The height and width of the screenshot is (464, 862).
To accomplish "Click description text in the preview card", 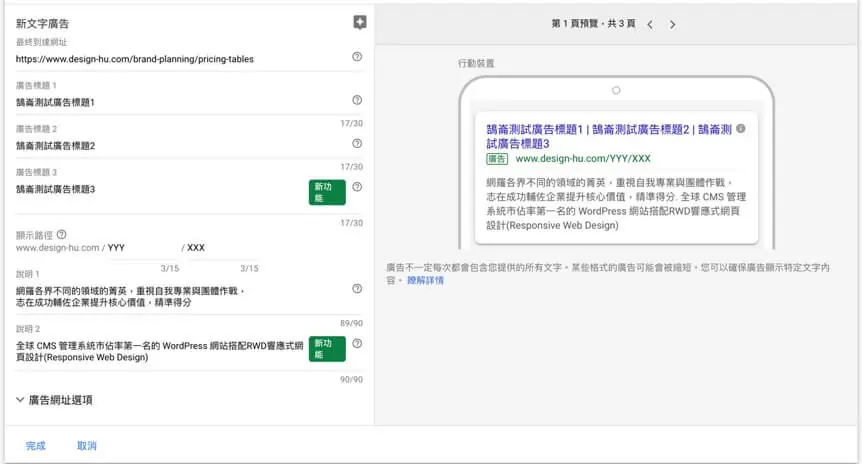I will (616, 204).
